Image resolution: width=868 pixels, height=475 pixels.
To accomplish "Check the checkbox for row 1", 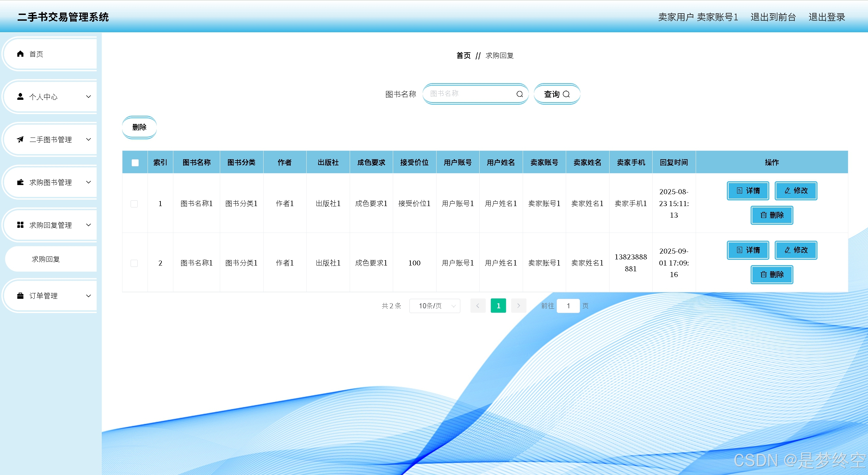I will [134, 204].
